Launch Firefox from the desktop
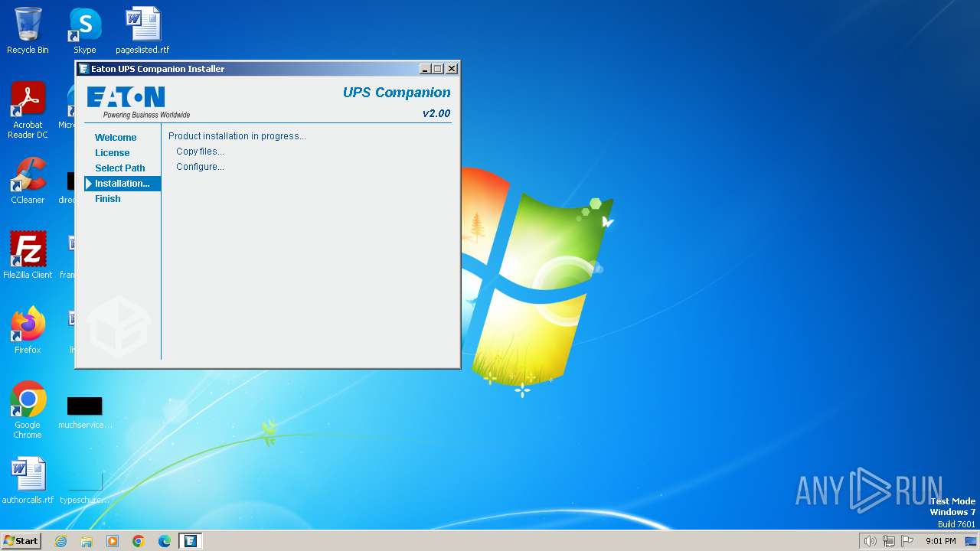The width and height of the screenshot is (980, 551). click(x=28, y=330)
